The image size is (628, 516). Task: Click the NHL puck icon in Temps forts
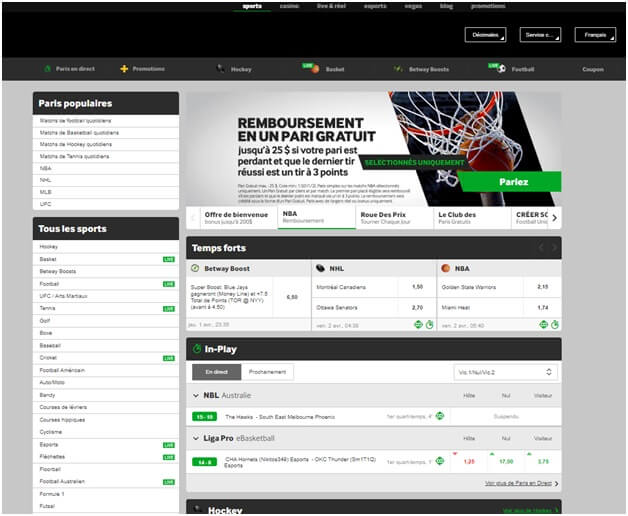point(320,268)
